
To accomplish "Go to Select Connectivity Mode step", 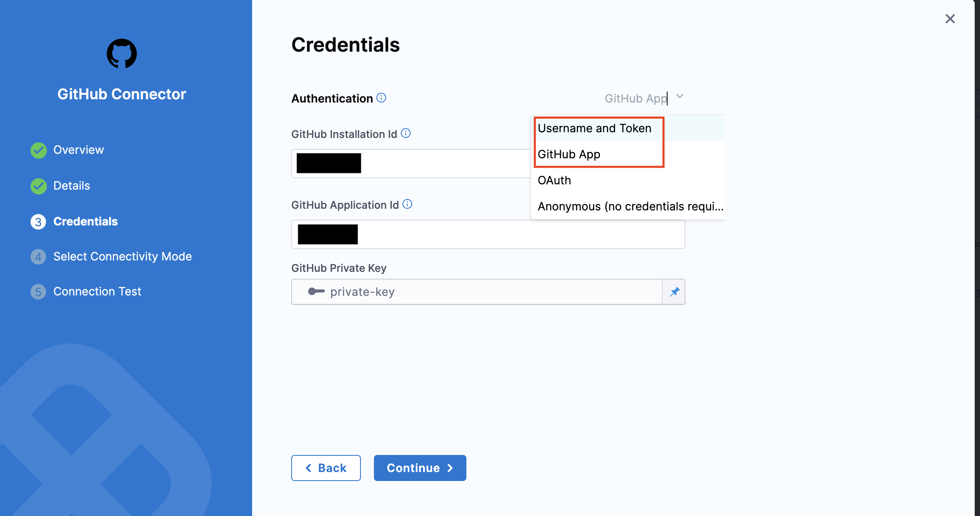I will (122, 256).
